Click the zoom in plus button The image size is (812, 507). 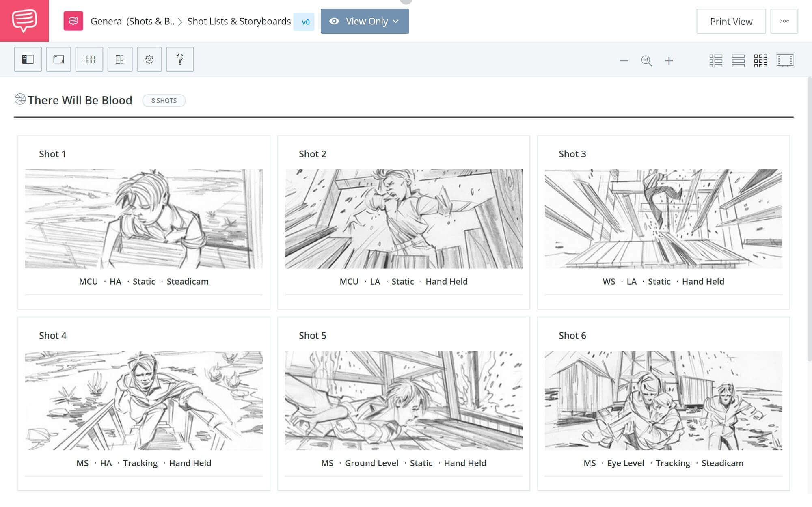point(669,60)
